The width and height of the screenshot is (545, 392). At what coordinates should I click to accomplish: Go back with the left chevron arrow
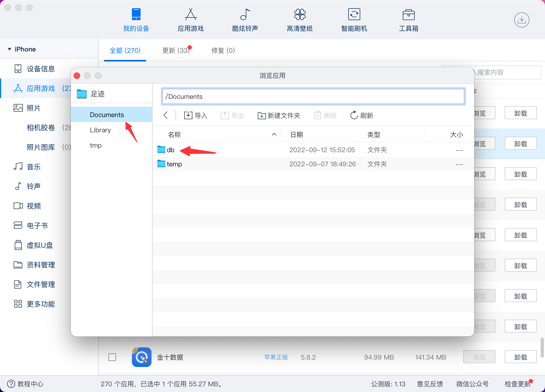[x=165, y=115]
